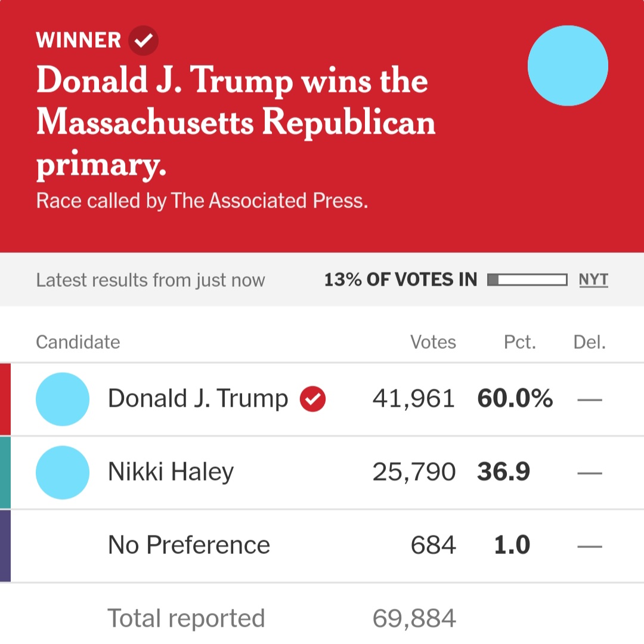Click the purple color bar beside No Preference
Screen dimensions: 644x644
click(5, 545)
